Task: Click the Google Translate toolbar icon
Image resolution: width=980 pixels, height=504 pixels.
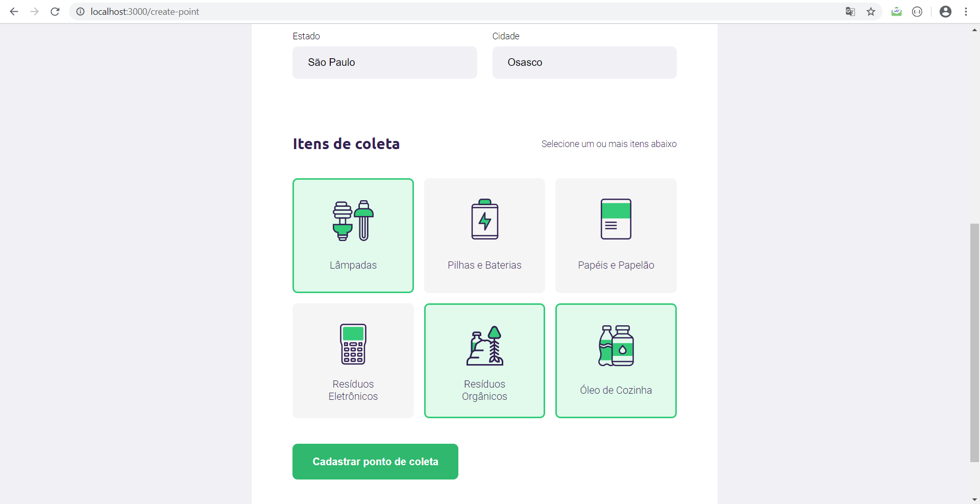Action: [x=850, y=11]
